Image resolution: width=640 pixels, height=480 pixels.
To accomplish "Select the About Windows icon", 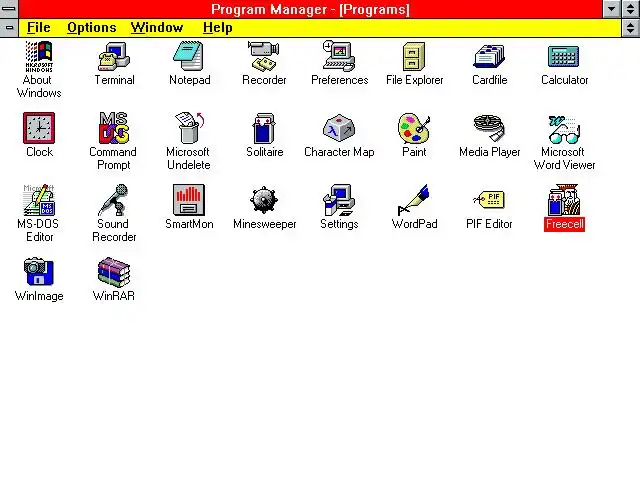I will 39,56.
